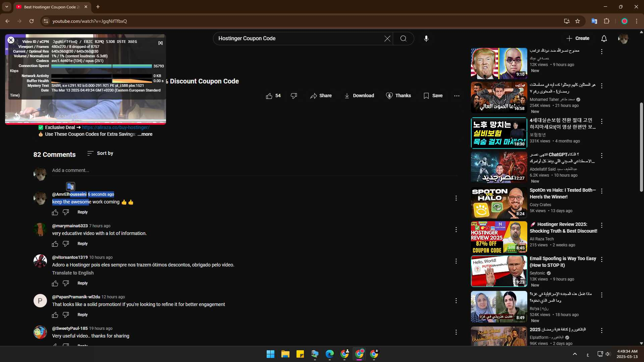Open Hostinger Review 2025 video title
The image size is (644, 362).
pos(563,228)
